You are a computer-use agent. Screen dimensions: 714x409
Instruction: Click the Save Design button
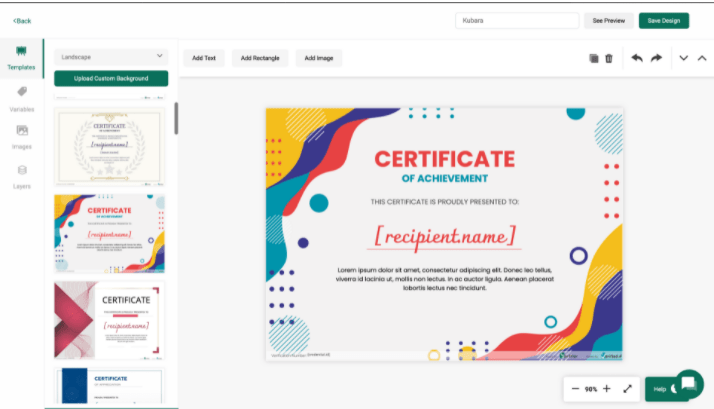tap(664, 20)
